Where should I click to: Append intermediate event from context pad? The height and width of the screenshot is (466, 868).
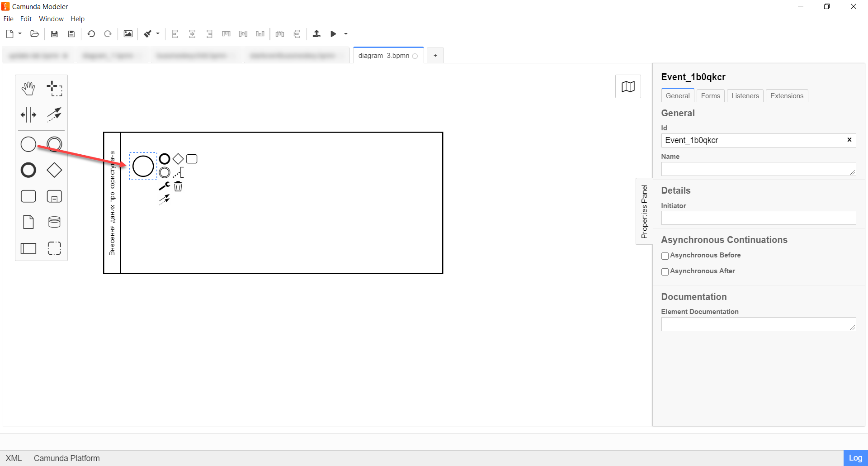165,172
